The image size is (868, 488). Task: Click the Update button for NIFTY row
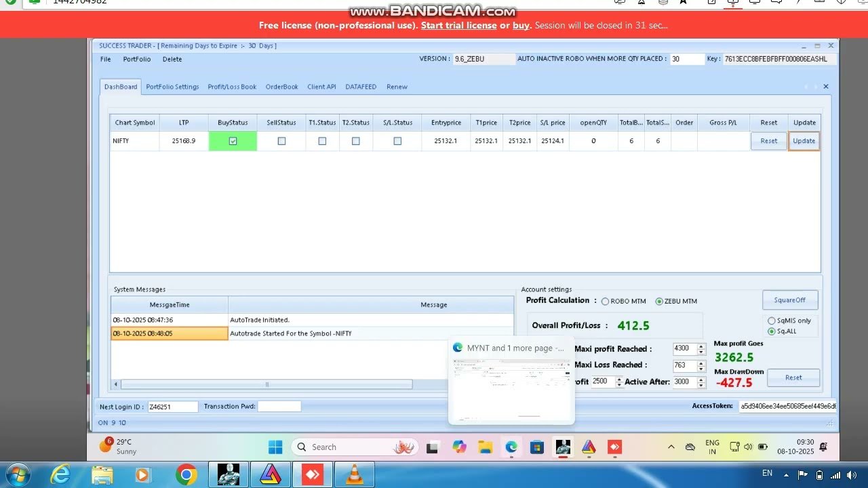[804, 141]
